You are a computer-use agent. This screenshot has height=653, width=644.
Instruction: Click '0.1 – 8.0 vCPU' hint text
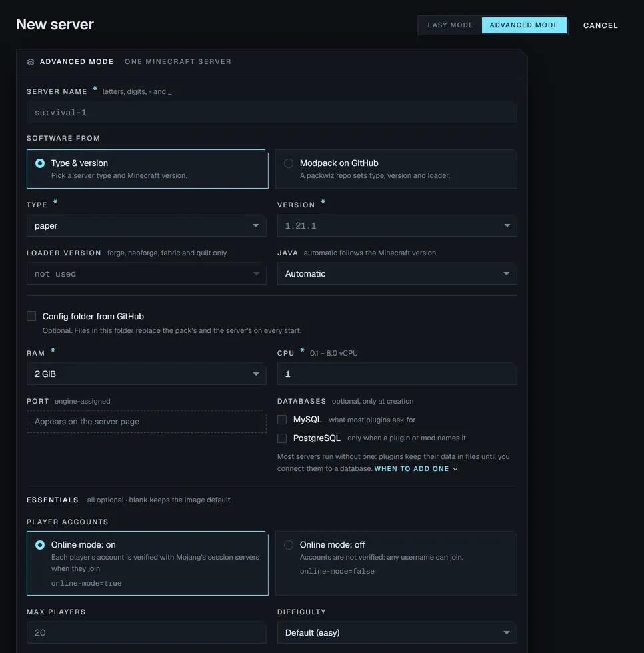tap(333, 353)
